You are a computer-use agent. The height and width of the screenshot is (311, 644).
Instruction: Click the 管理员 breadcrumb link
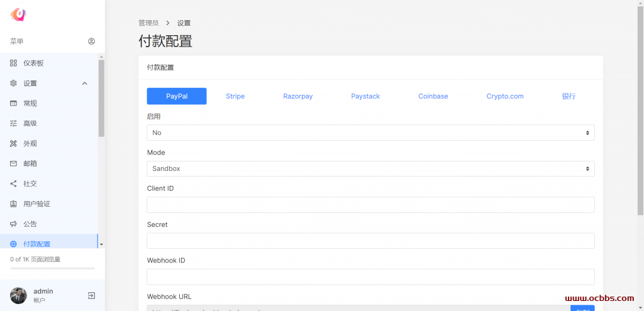coord(148,23)
